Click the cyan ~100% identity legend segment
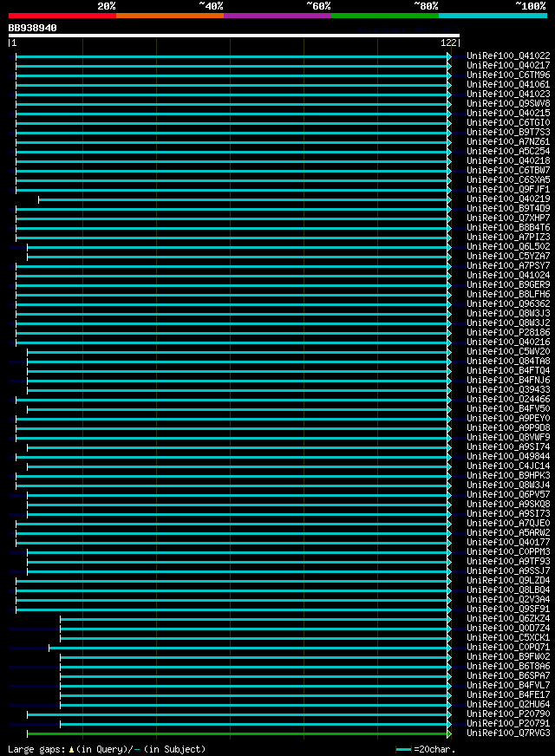 493,16
